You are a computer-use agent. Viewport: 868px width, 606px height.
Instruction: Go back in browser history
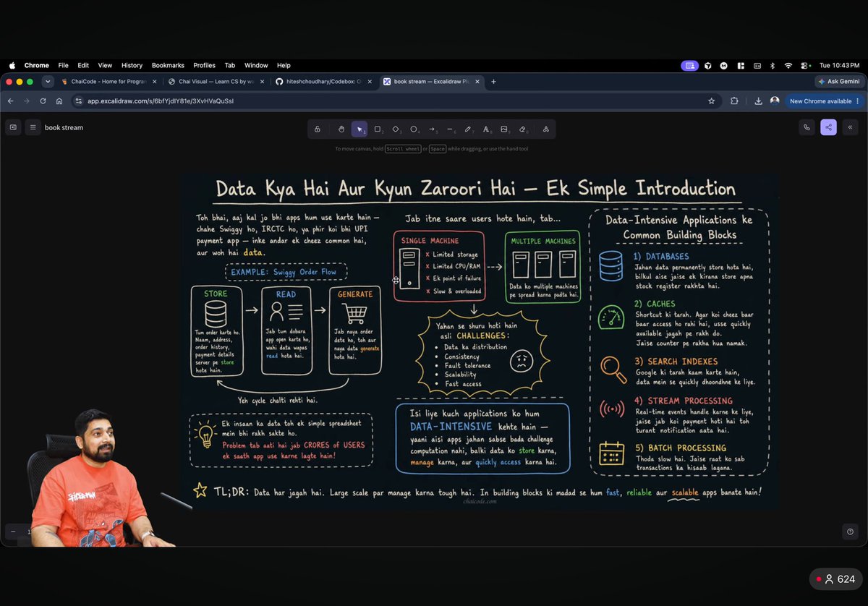(x=11, y=101)
